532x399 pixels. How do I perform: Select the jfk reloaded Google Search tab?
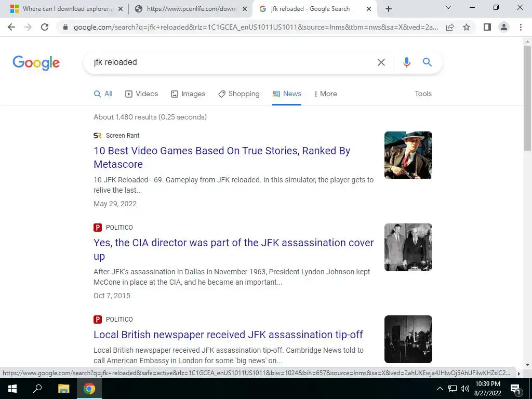314,9
